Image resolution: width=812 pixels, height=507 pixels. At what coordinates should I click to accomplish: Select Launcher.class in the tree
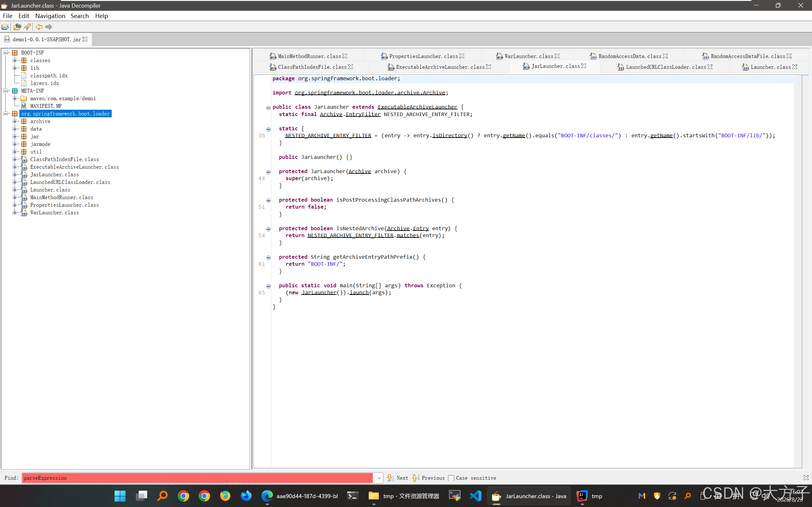(50, 190)
